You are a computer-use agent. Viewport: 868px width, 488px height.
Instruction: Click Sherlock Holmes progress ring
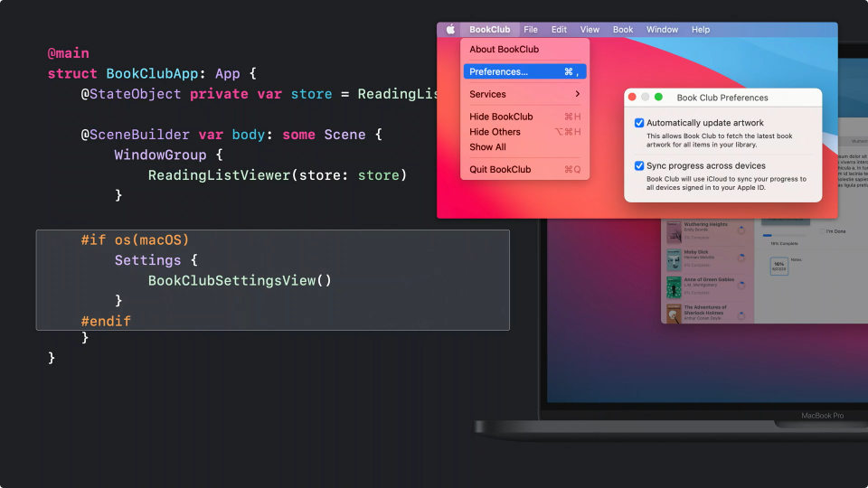741,315
